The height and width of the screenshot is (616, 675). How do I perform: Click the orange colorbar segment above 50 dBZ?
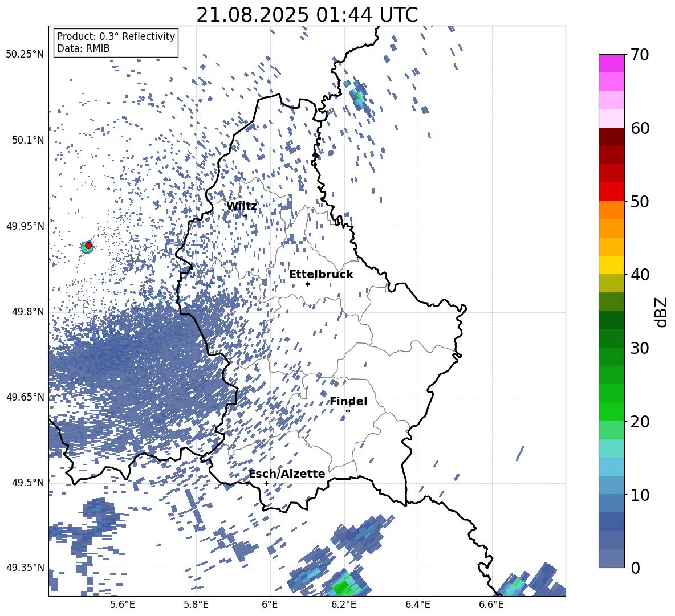611,210
